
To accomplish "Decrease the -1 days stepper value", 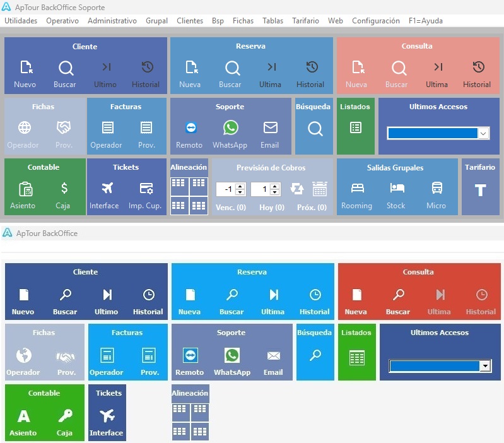I will (240, 192).
